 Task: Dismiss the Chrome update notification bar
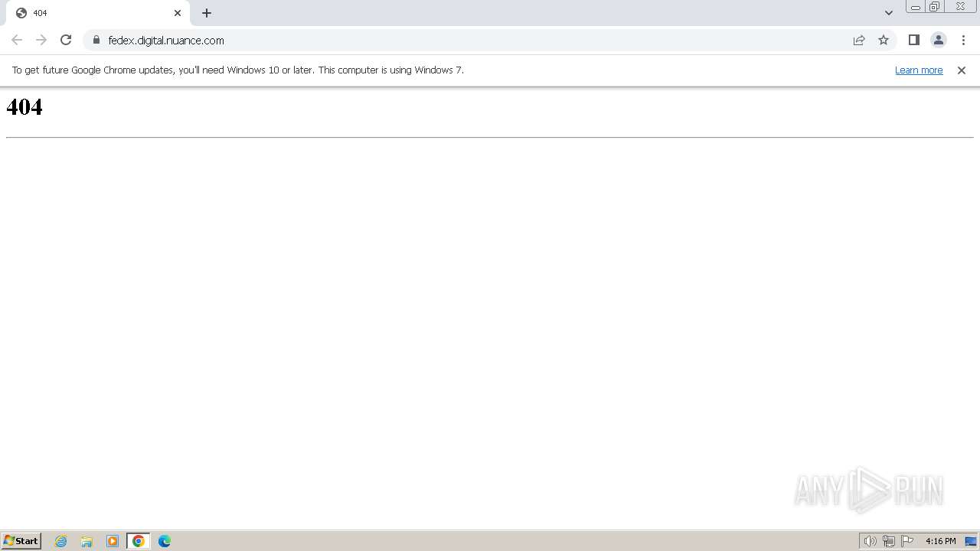(962, 70)
